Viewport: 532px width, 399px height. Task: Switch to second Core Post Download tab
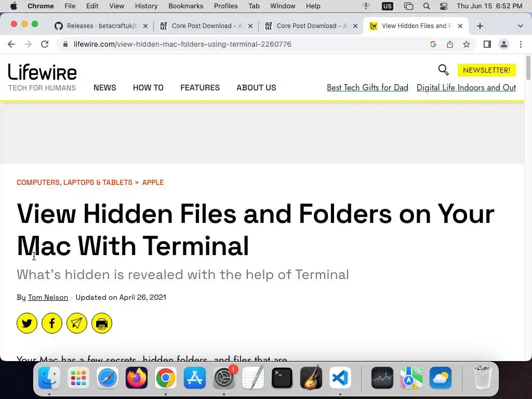tap(311, 26)
